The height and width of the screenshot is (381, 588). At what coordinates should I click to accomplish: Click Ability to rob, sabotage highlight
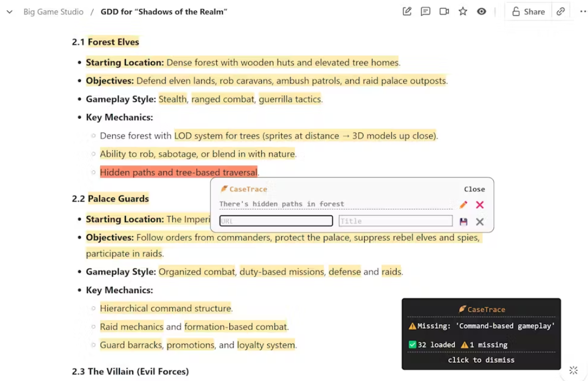click(x=198, y=154)
